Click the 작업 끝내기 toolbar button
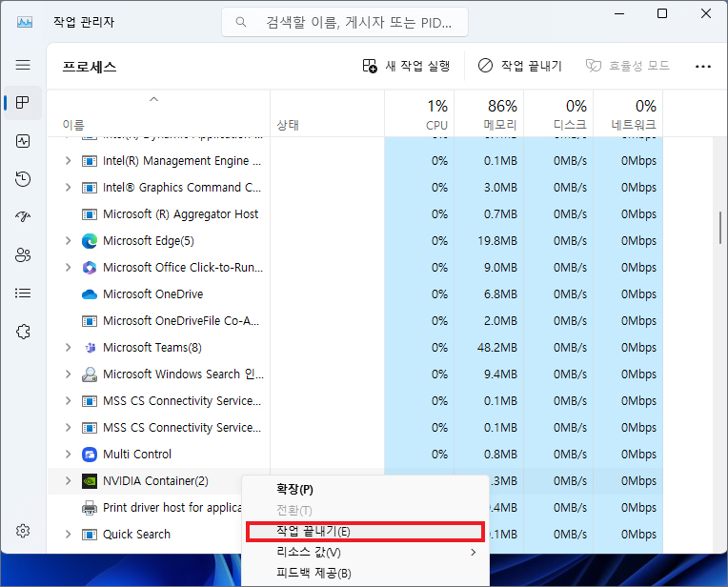Image resolution: width=728 pixels, height=587 pixels. 520,66
